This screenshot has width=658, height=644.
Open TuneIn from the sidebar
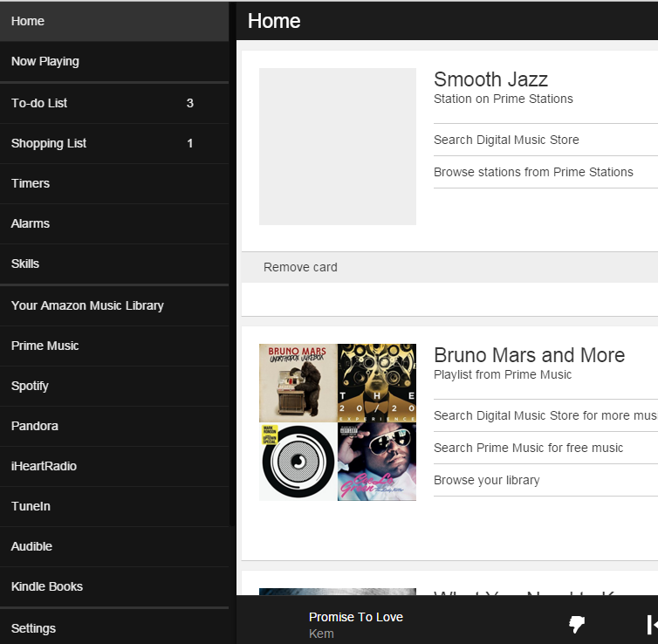tap(114, 506)
